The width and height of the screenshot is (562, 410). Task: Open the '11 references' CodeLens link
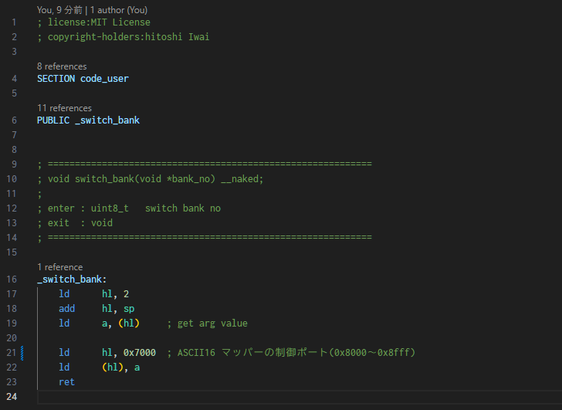coord(64,108)
